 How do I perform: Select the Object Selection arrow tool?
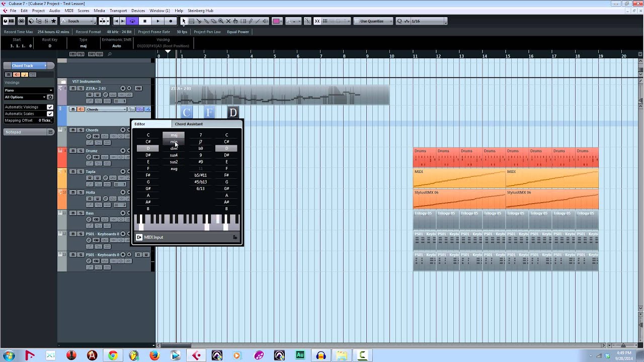(x=184, y=21)
